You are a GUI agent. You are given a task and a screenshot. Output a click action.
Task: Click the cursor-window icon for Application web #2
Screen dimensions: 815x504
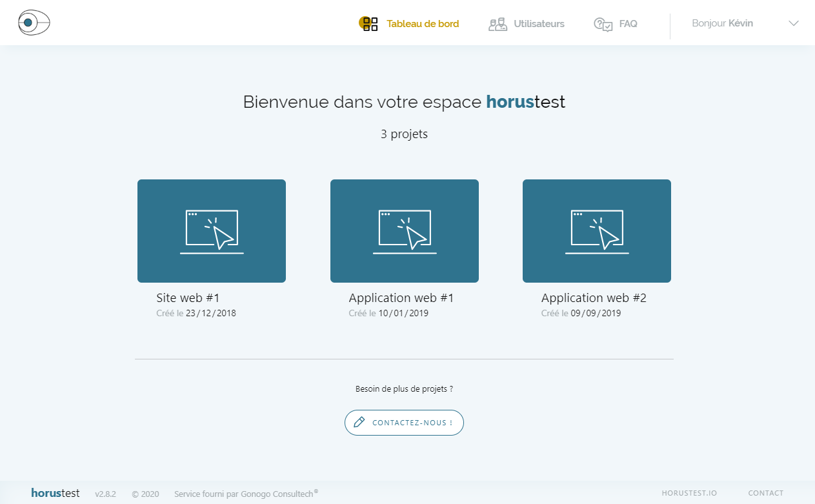(x=597, y=231)
